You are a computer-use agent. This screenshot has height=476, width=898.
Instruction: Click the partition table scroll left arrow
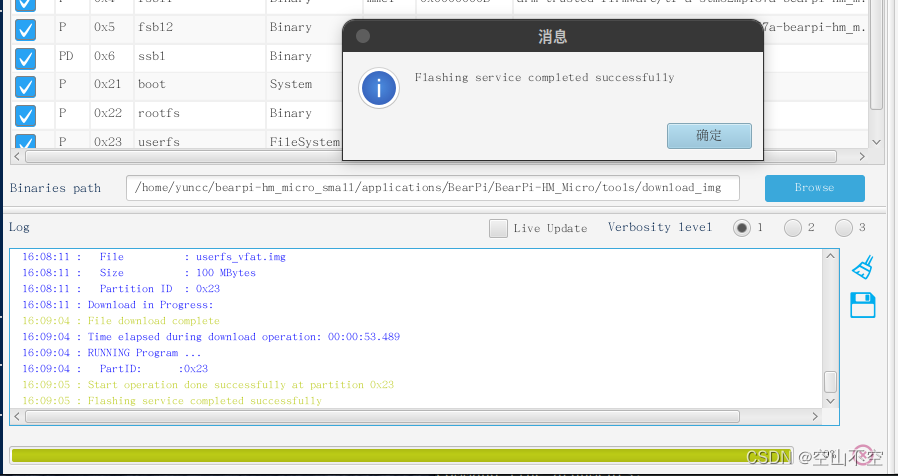17,156
